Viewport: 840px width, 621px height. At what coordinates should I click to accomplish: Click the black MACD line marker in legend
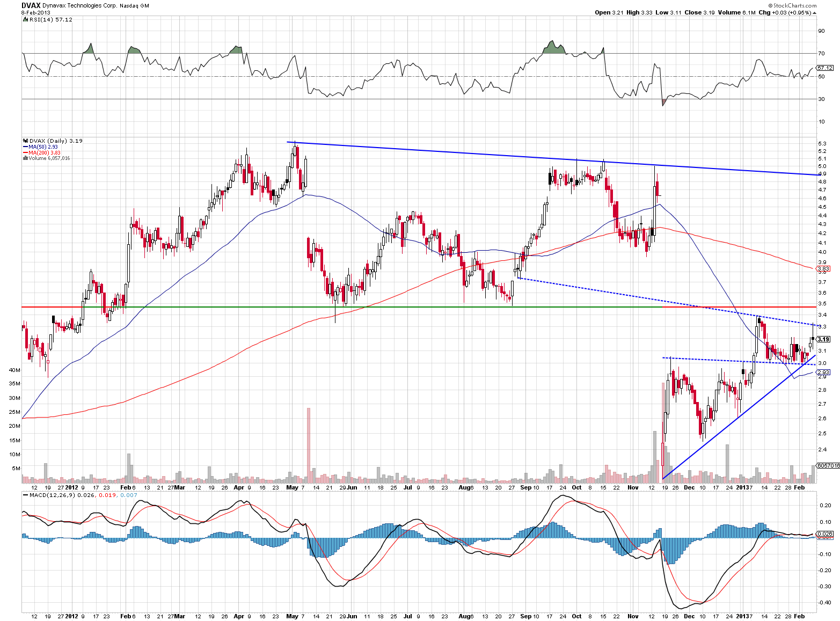coord(25,495)
